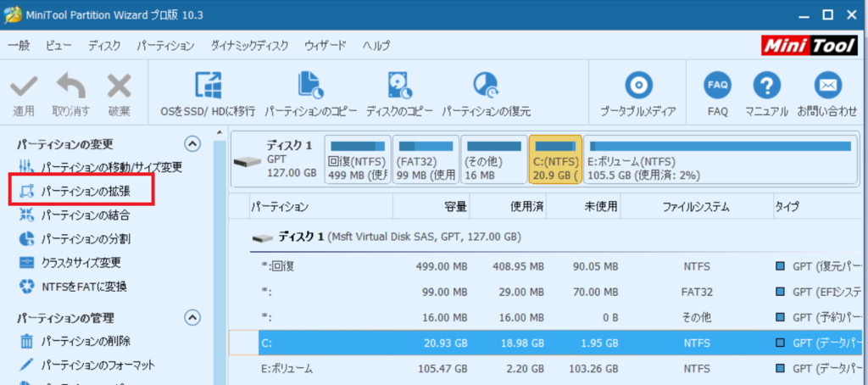
Task: Collapse the パーティションの変更 section
Action: pyautogui.click(x=192, y=144)
